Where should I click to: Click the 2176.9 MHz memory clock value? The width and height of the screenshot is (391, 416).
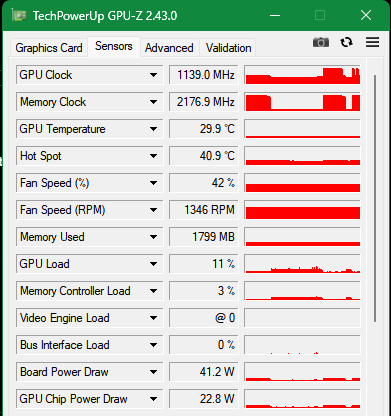(204, 102)
